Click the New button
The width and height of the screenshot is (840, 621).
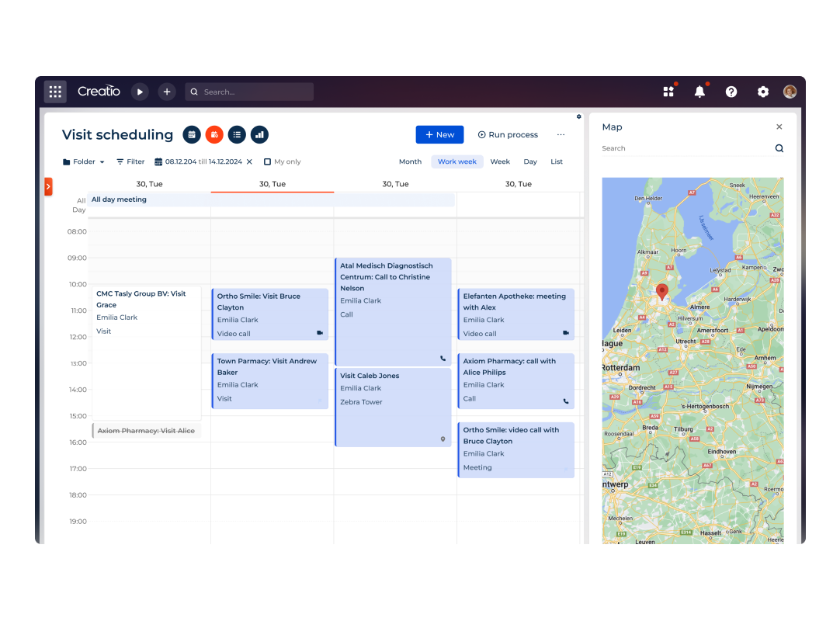click(439, 134)
